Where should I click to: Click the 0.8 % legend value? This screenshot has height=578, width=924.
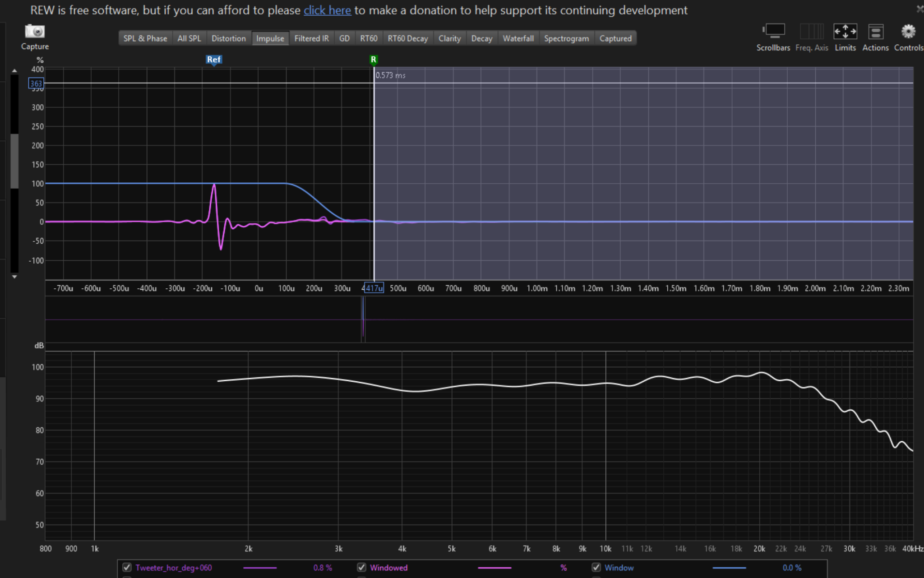[x=323, y=568]
